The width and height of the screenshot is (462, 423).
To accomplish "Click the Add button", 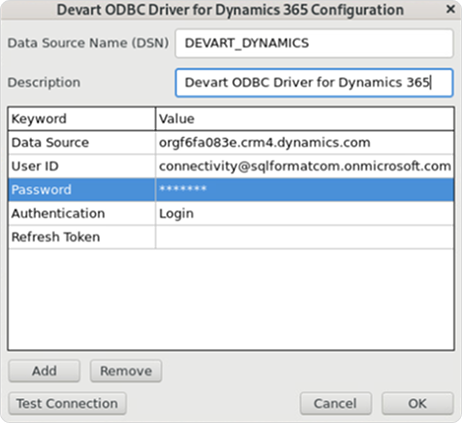I will pos(44,371).
